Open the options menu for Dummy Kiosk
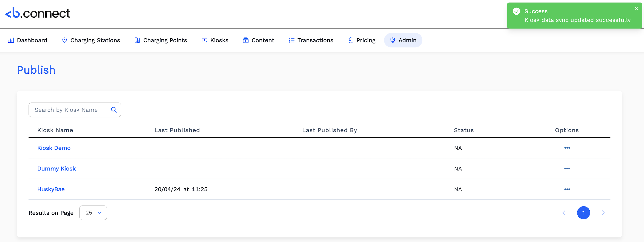The width and height of the screenshot is (644, 242). [567, 169]
